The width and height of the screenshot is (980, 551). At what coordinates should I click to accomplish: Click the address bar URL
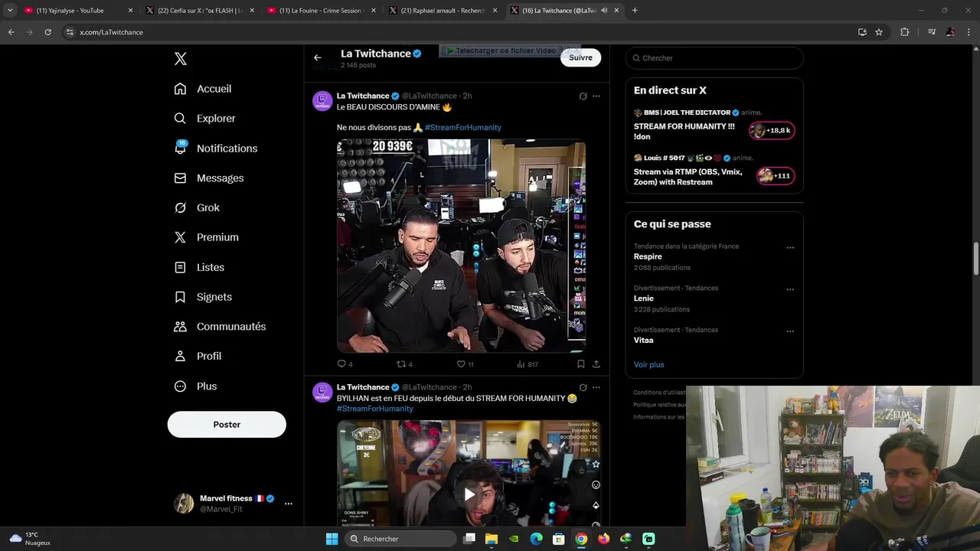(112, 32)
